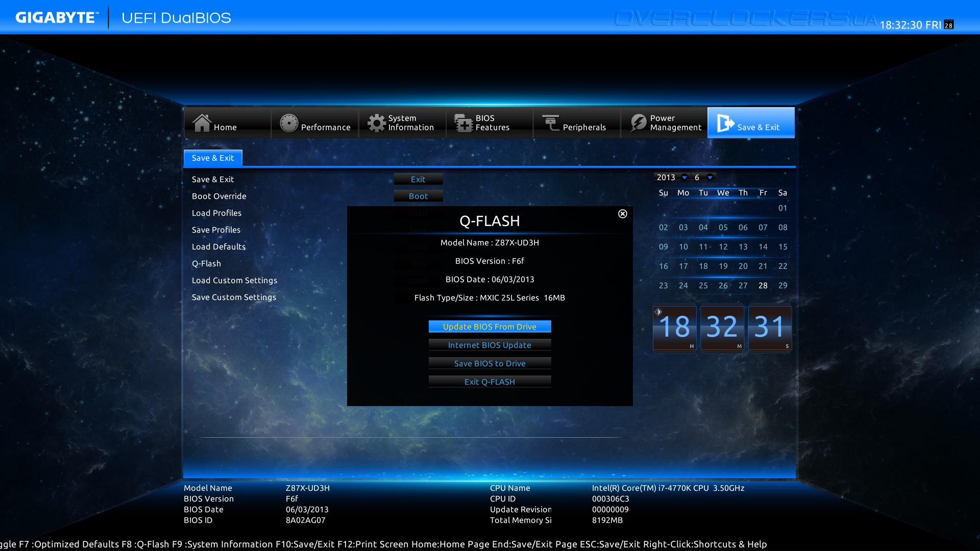Click the seconds flip clock tile
The width and height of the screenshot is (980, 551).
(770, 328)
